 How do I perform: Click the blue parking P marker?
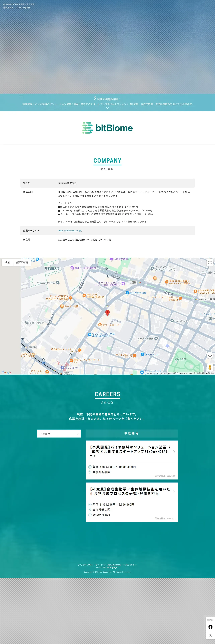click(x=167, y=346)
